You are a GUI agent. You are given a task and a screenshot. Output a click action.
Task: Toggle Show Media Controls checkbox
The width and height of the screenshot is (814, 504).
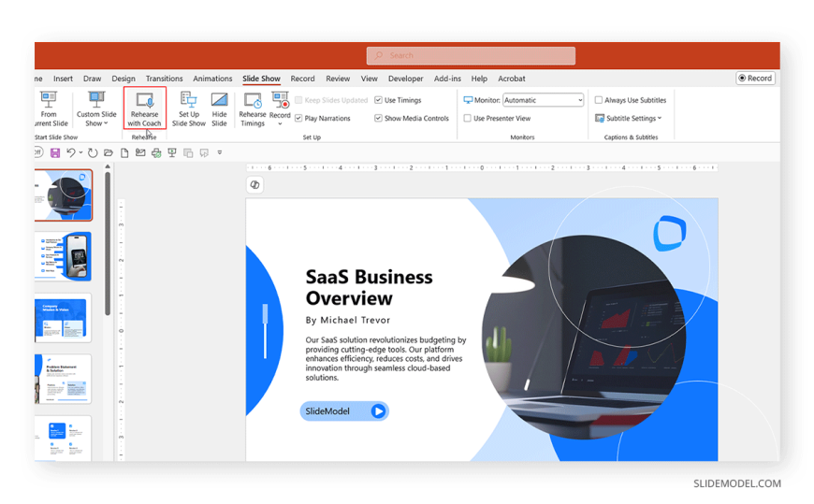tap(378, 119)
